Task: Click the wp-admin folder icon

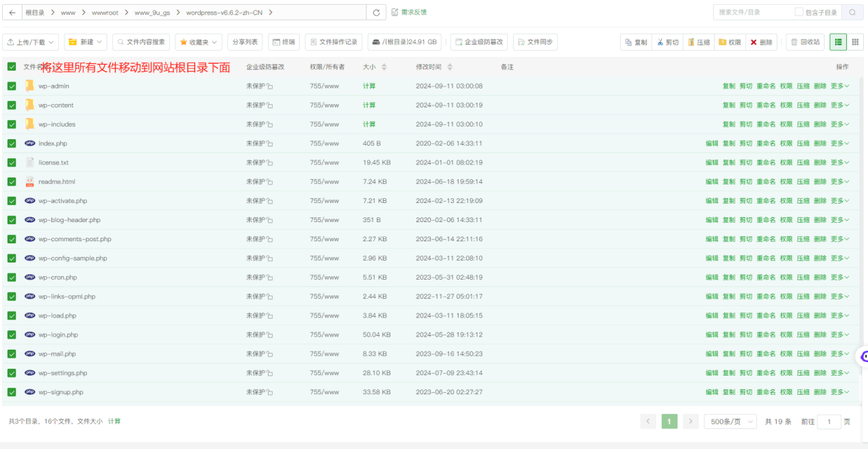Action: (x=29, y=86)
